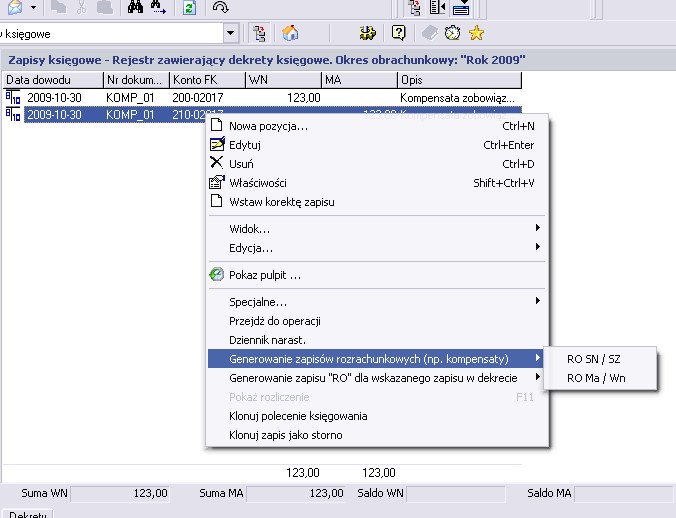Click the 'Suma WN' field showing 123,00
Viewport: 676px width, 518px height.
pyautogui.click(x=120, y=493)
